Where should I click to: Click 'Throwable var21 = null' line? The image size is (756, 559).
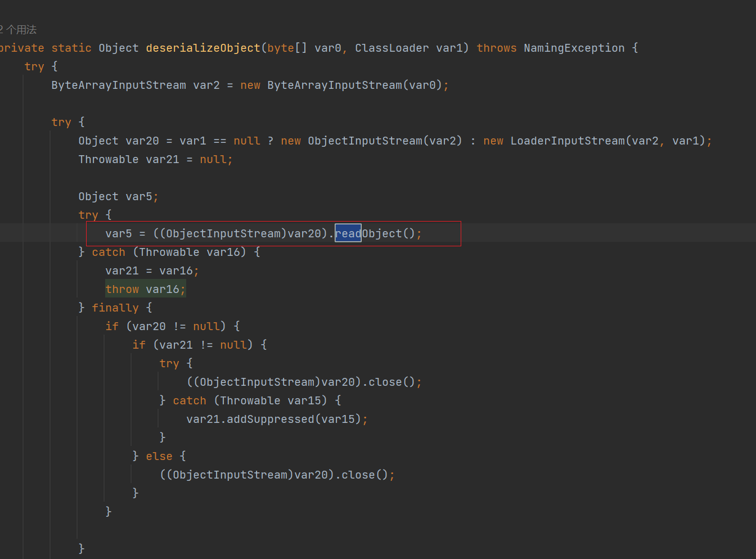click(155, 160)
